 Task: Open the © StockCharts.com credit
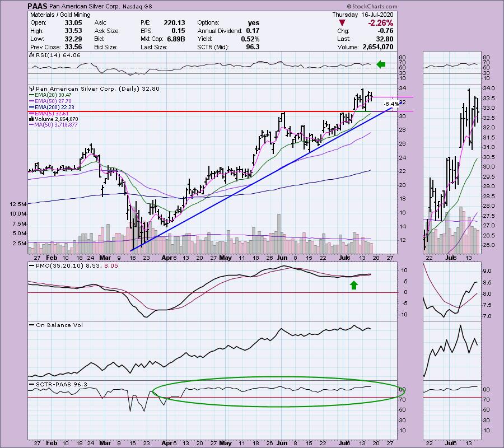tap(372, 6)
